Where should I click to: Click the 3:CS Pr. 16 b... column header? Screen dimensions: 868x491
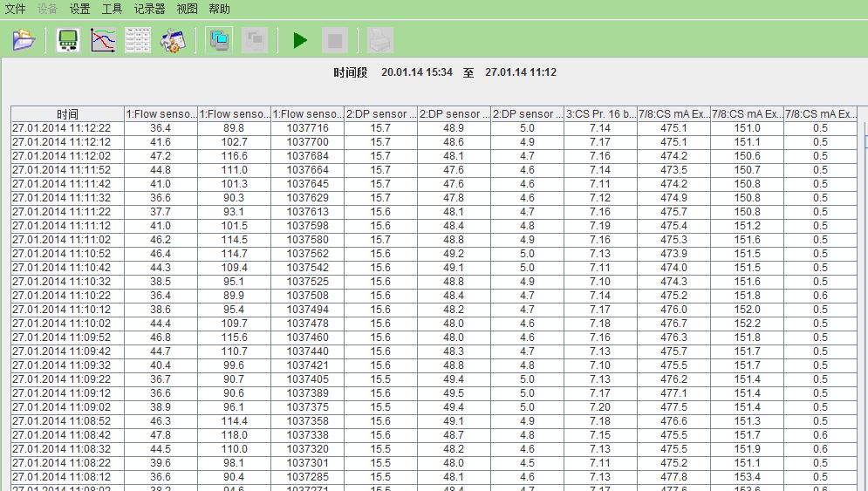pyautogui.click(x=600, y=114)
